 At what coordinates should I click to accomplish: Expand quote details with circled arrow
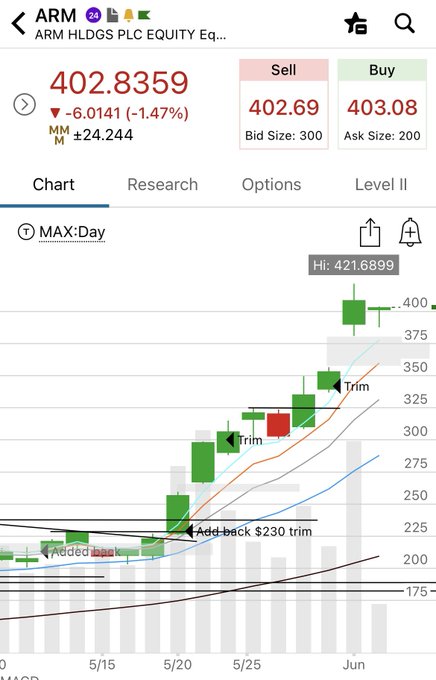pos(24,105)
